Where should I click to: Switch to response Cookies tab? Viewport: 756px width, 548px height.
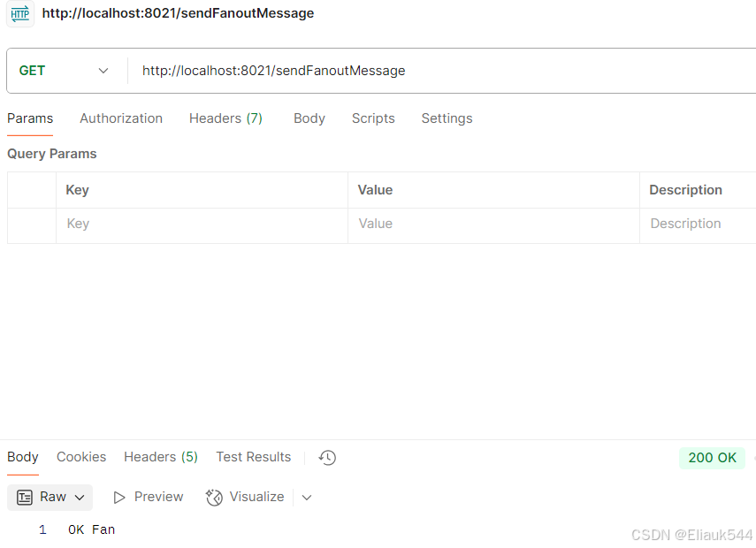point(81,457)
